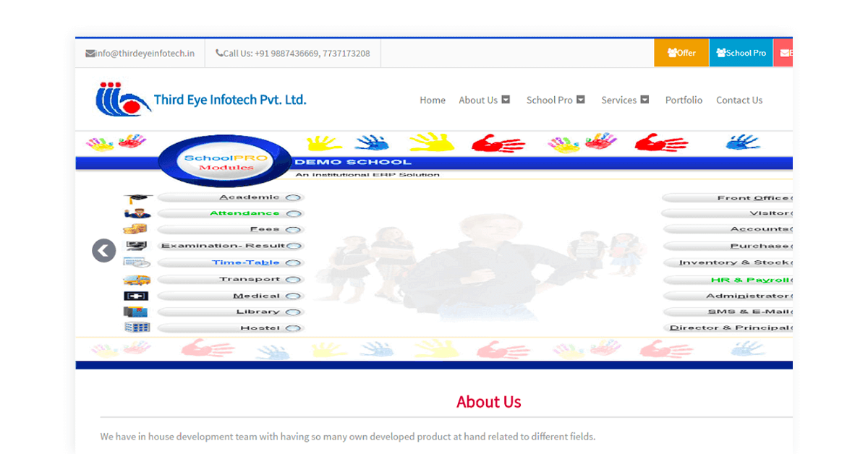The width and height of the screenshot is (868, 454).
Task: Click the schedule icon beside Time-Table
Action: [x=136, y=262]
